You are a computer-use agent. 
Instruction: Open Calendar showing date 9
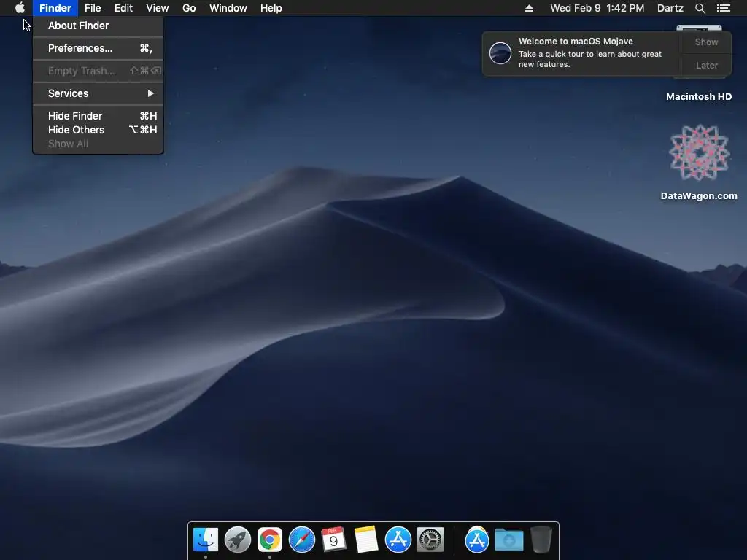[333, 540]
